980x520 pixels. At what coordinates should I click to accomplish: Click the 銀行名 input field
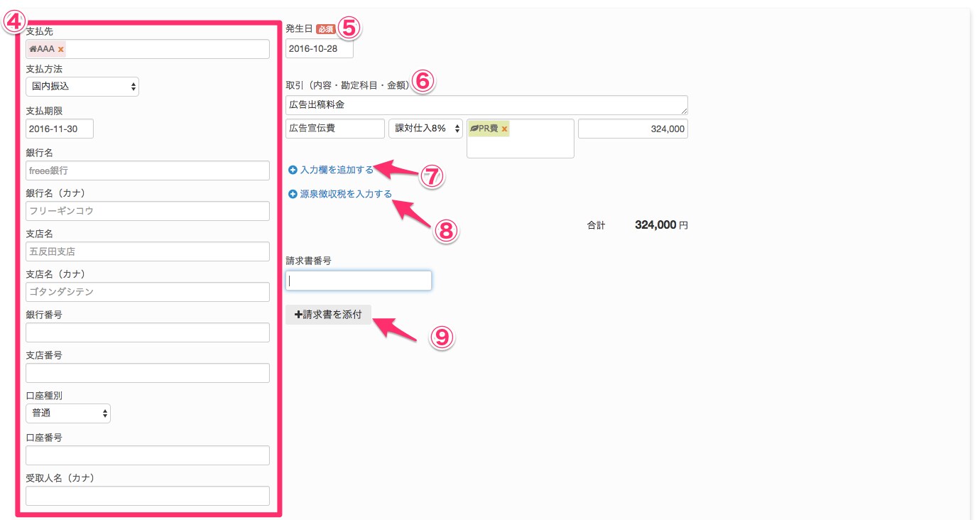(x=148, y=170)
